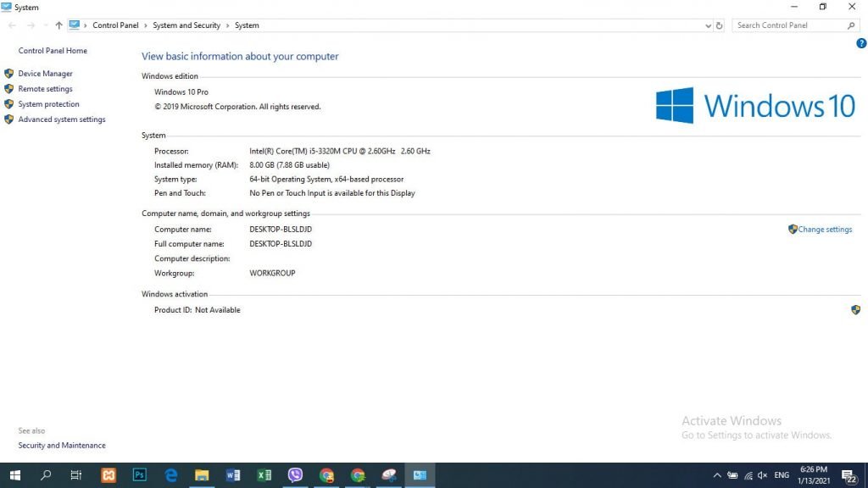The image size is (868, 488).
Task: Click the Windows activation shield icon
Action: pos(856,310)
